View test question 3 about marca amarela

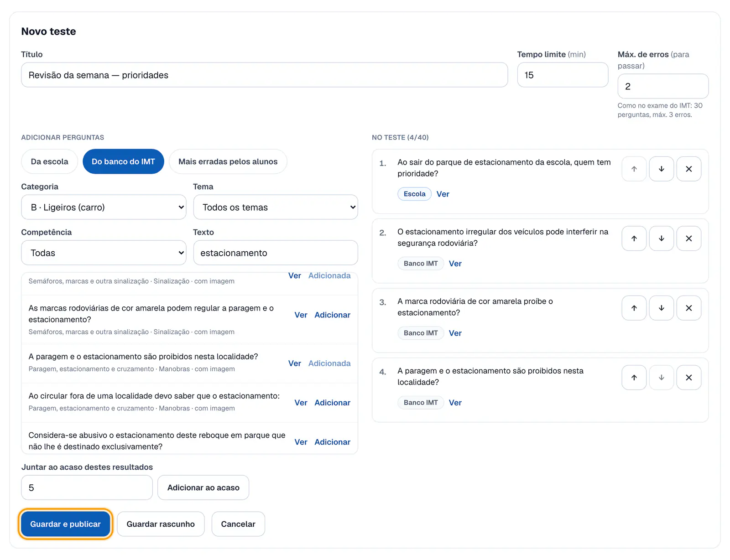(x=455, y=333)
